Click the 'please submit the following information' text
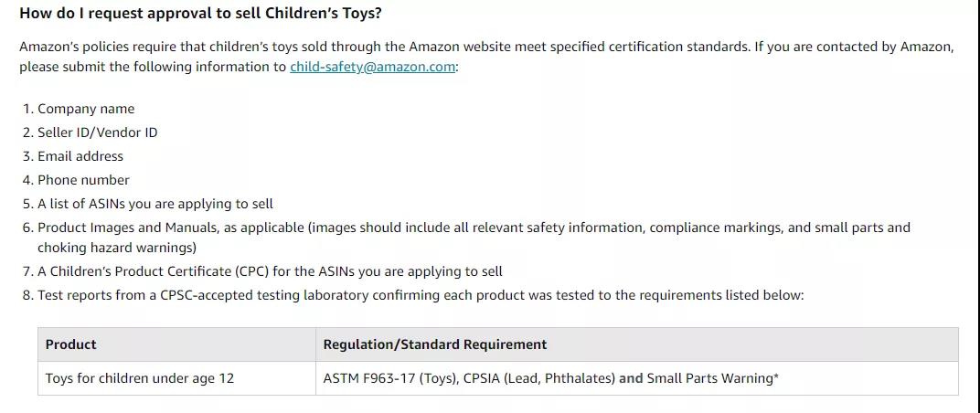Screen dimensions: 980x413 (153, 67)
